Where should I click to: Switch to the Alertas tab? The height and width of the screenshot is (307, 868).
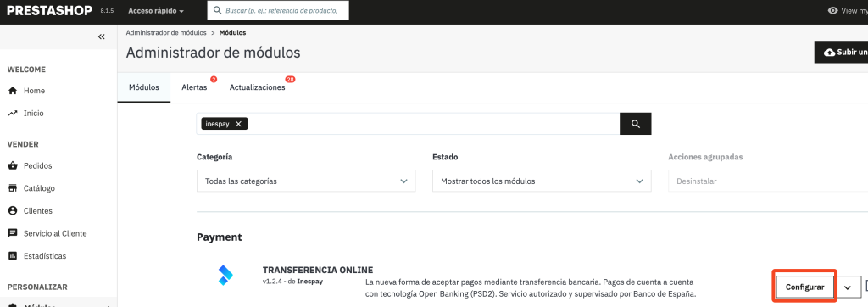[194, 87]
